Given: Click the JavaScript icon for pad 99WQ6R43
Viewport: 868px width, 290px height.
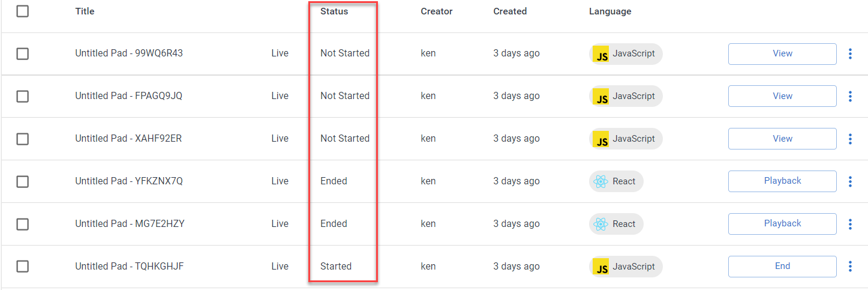Looking at the screenshot, I should click(600, 54).
